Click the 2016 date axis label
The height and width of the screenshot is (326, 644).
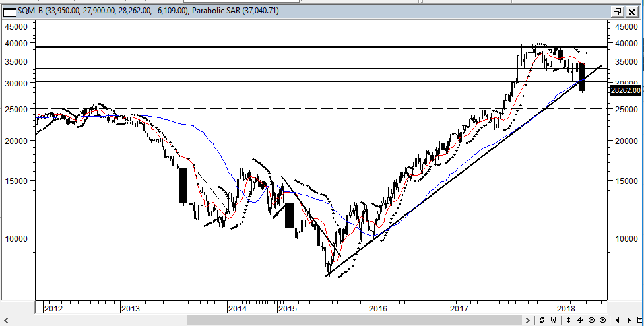click(x=378, y=308)
